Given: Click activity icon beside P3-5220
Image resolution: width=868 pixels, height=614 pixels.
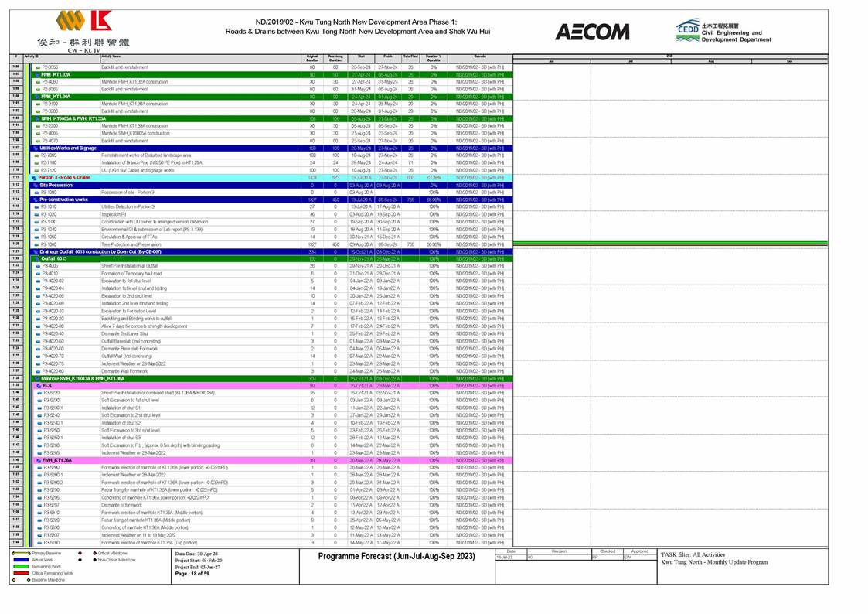Looking at the screenshot, I should (x=39, y=393).
